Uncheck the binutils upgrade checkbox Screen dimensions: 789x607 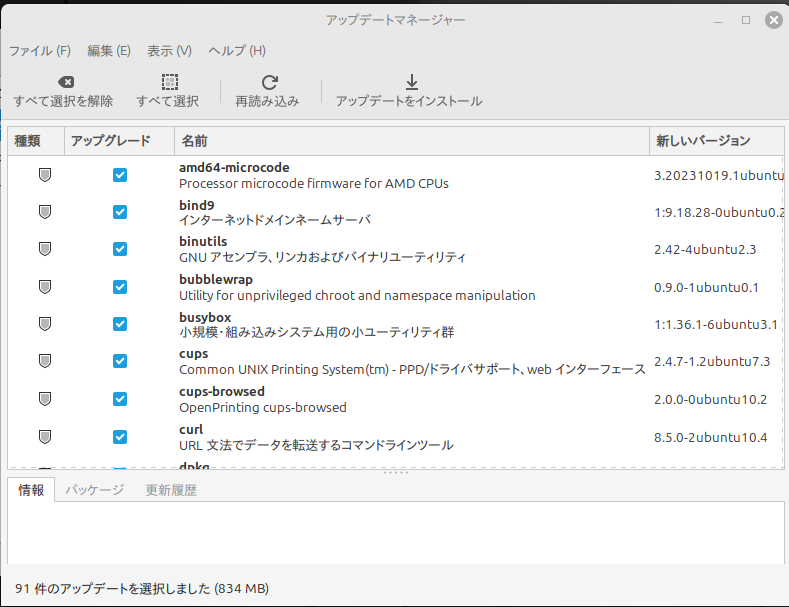[120, 249]
